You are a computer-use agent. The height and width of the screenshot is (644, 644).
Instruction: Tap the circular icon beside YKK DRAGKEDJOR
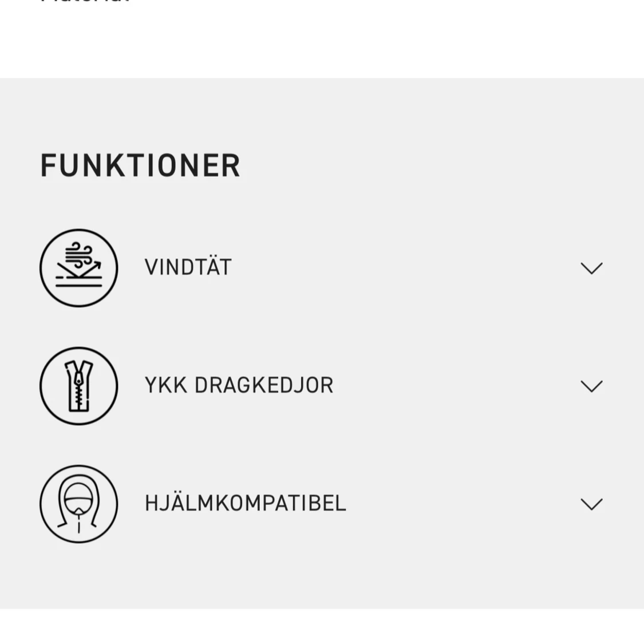click(78, 386)
